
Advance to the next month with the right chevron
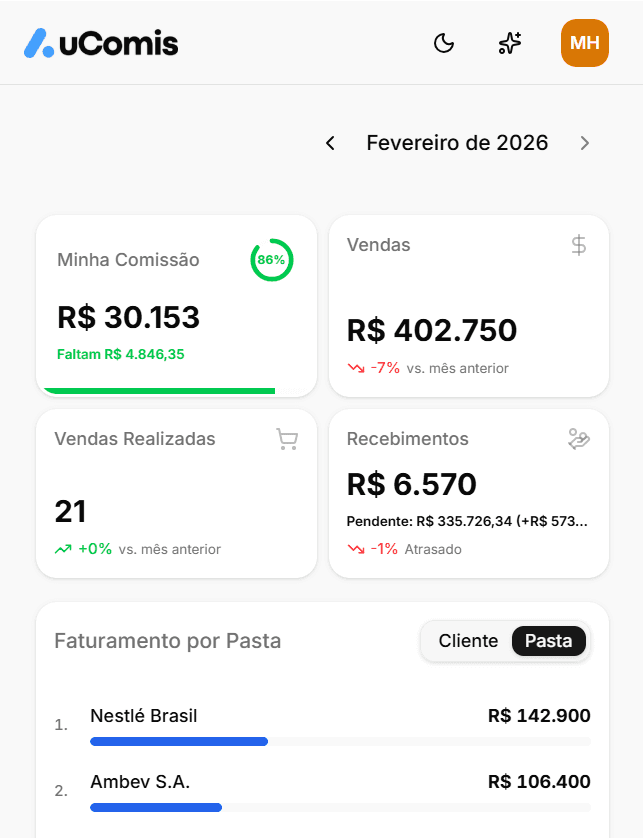585,143
